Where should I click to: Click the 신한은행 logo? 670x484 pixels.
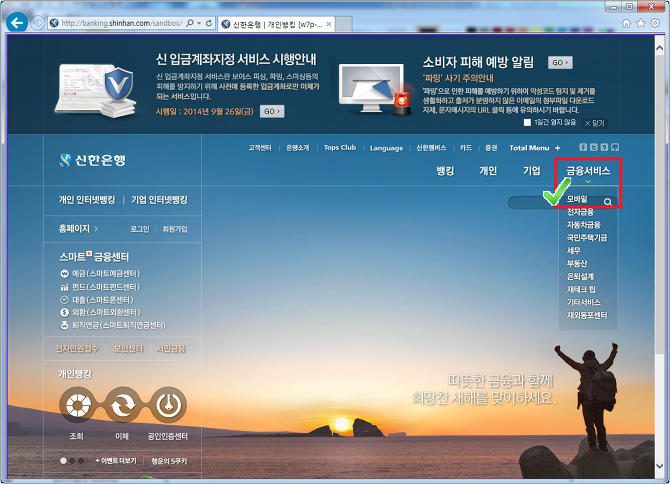[92, 160]
